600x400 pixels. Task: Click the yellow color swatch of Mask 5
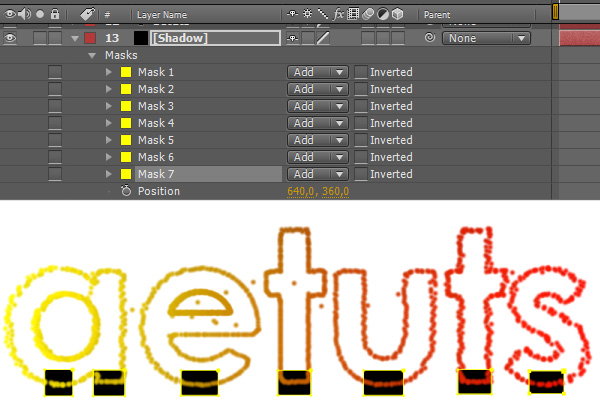point(126,140)
